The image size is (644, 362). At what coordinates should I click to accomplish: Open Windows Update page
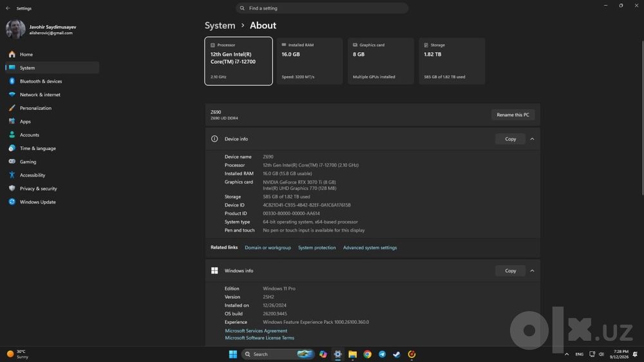click(52, 202)
